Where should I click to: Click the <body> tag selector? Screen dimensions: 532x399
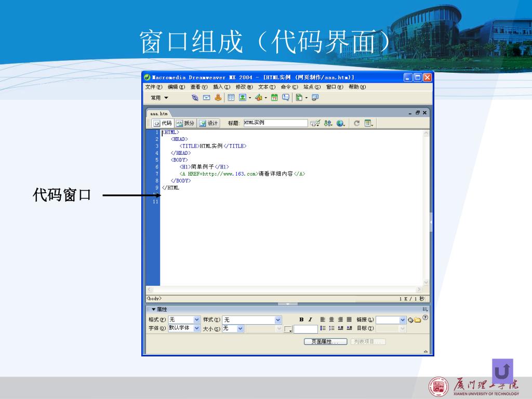154,299
